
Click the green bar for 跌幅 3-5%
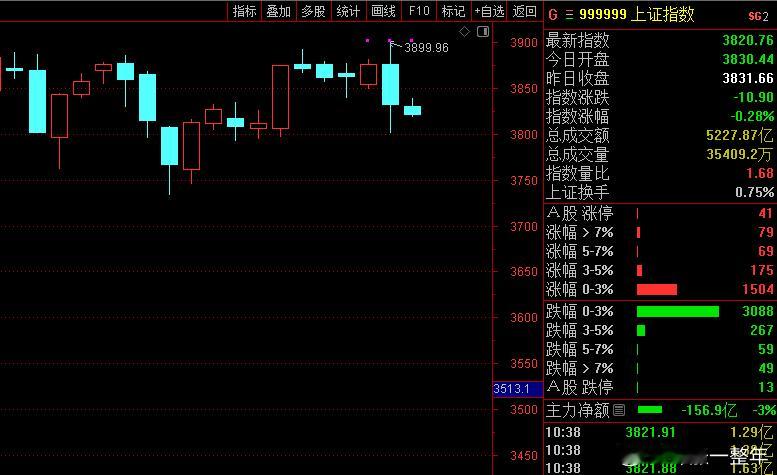tap(641, 330)
